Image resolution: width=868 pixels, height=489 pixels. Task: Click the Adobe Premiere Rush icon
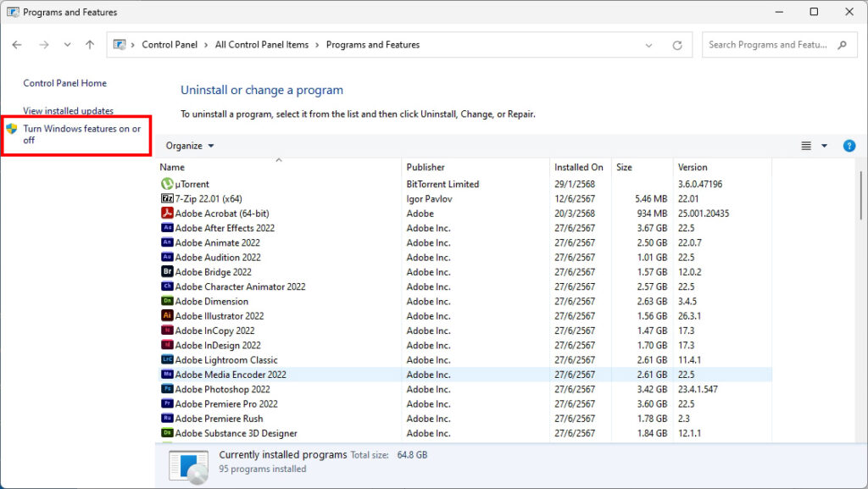tap(167, 418)
